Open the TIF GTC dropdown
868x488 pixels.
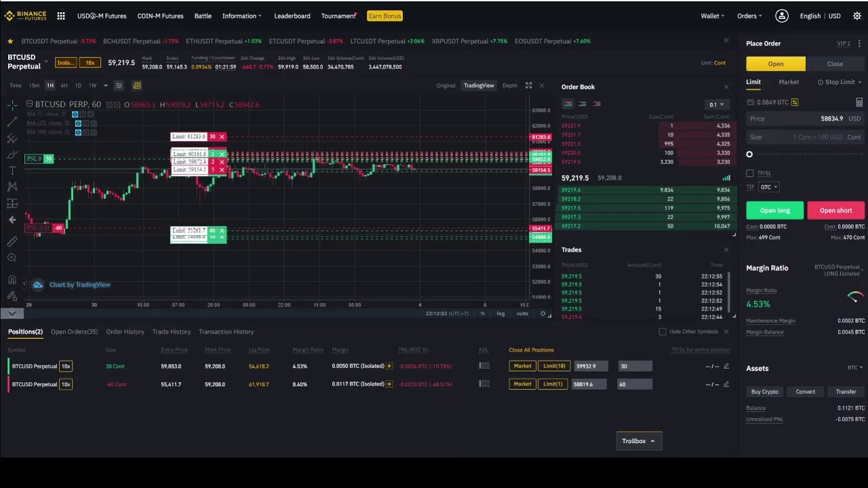pyautogui.click(x=768, y=187)
